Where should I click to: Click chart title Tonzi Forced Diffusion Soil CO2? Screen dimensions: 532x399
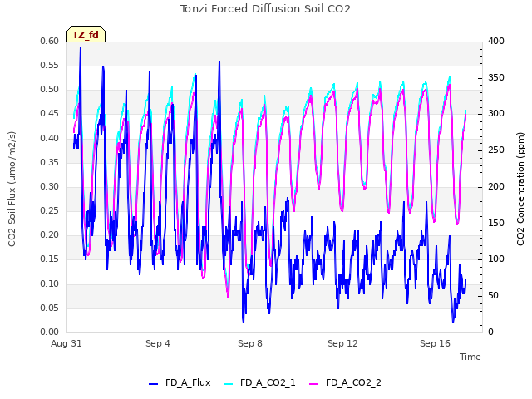(x=265, y=9)
